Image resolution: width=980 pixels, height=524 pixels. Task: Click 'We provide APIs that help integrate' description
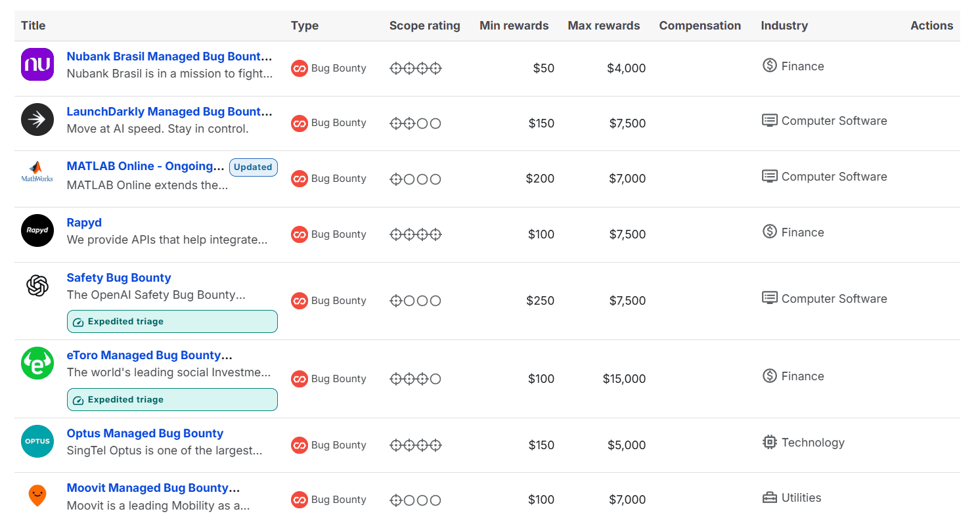167,240
